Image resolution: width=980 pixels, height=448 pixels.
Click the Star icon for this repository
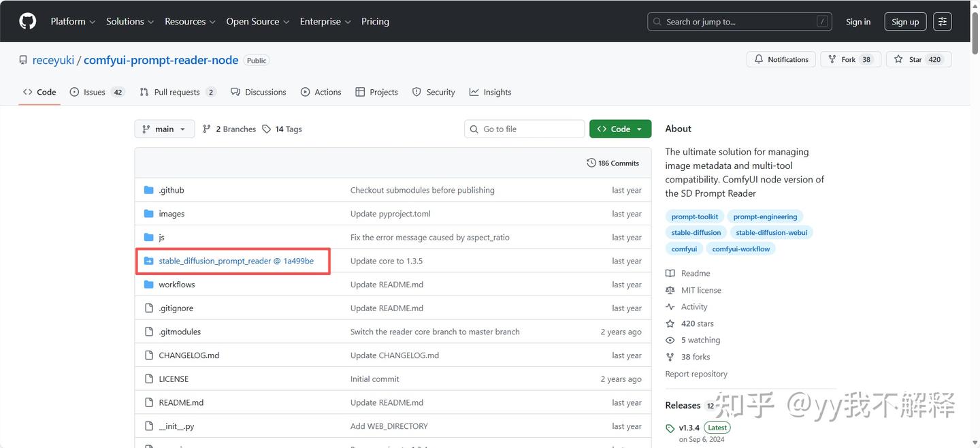click(x=898, y=59)
